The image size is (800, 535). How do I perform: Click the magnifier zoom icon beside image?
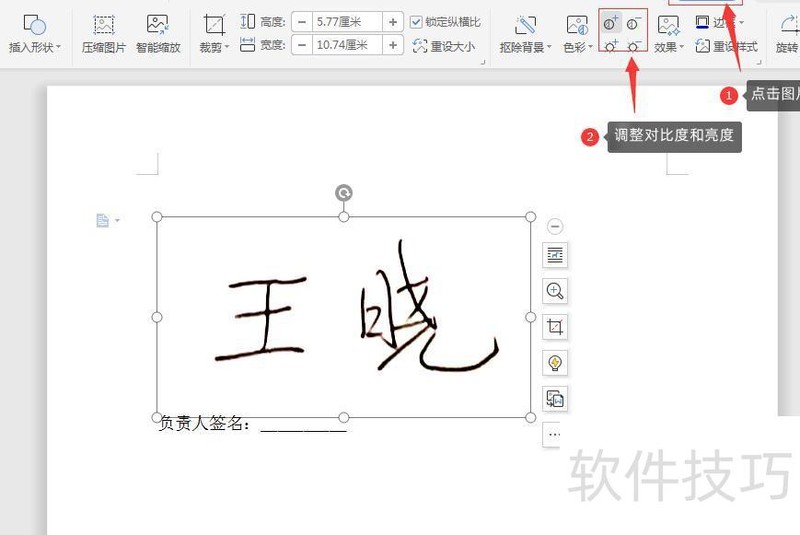click(x=555, y=291)
